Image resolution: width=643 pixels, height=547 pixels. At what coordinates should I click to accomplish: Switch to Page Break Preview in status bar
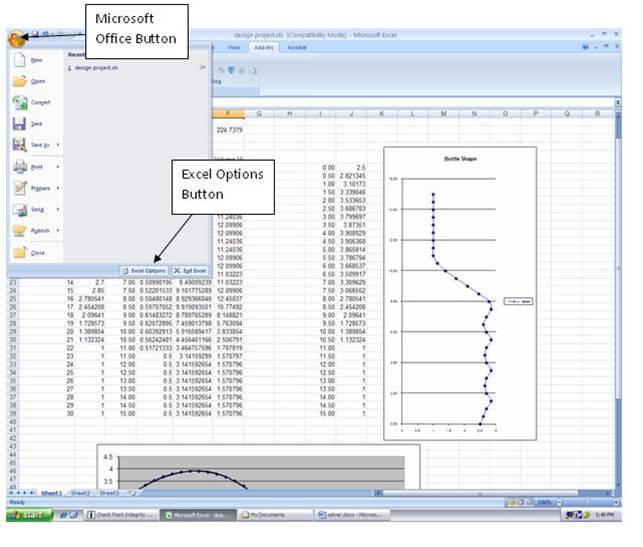coord(529,502)
